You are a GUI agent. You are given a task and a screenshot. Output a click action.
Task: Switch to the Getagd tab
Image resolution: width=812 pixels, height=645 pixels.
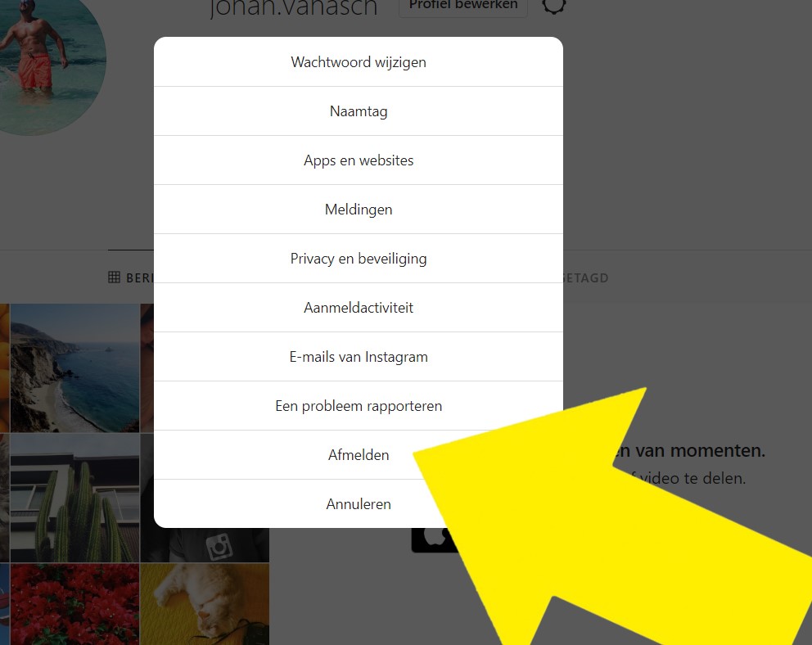(x=585, y=278)
